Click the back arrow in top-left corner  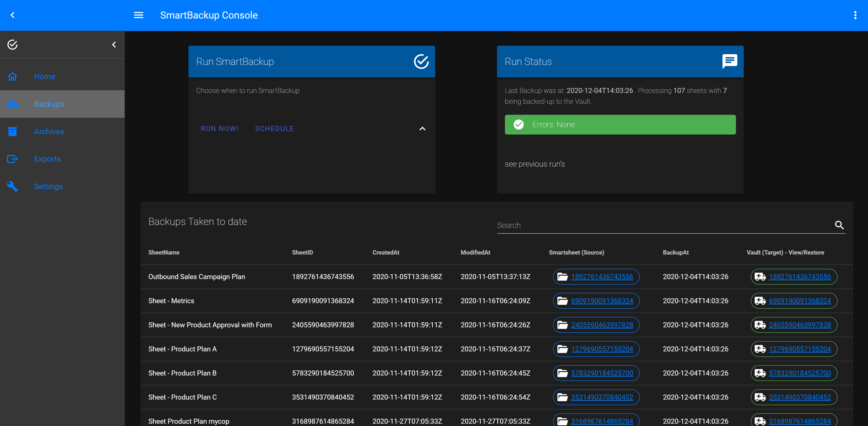tap(13, 15)
